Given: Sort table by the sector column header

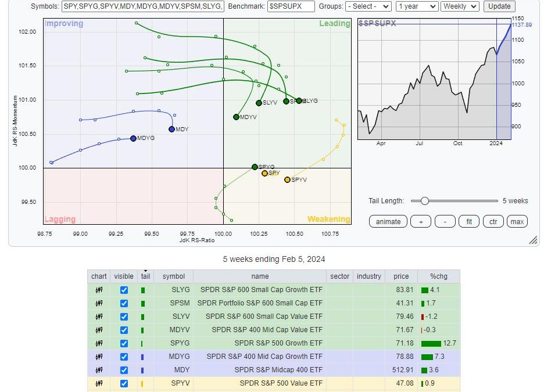Looking at the screenshot, I should 339,276.
